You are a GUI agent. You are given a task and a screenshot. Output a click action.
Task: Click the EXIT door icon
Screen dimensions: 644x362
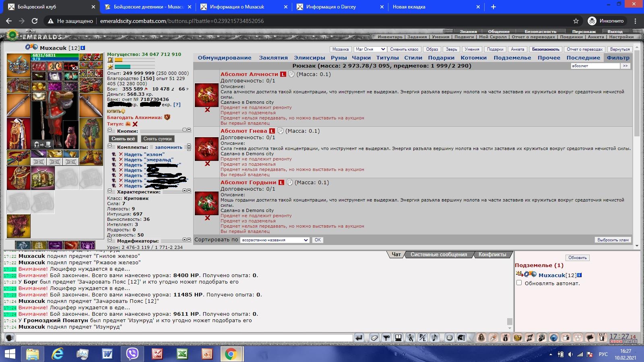click(602, 338)
